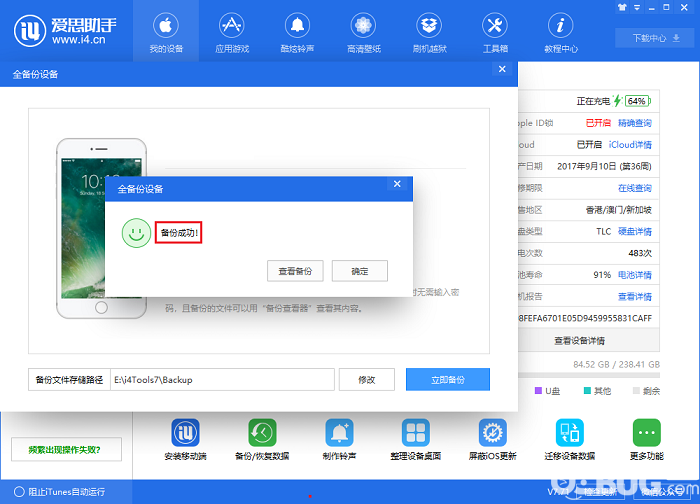Click the 备份成功! message text
Viewport: 700px width, 504px height.
[x=179, y=233]
